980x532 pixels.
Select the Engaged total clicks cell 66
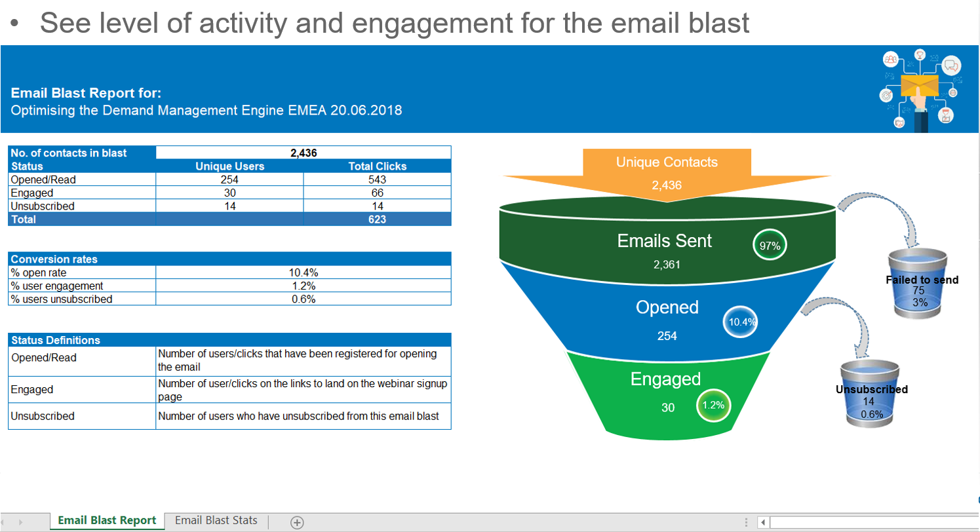[378, 193]
